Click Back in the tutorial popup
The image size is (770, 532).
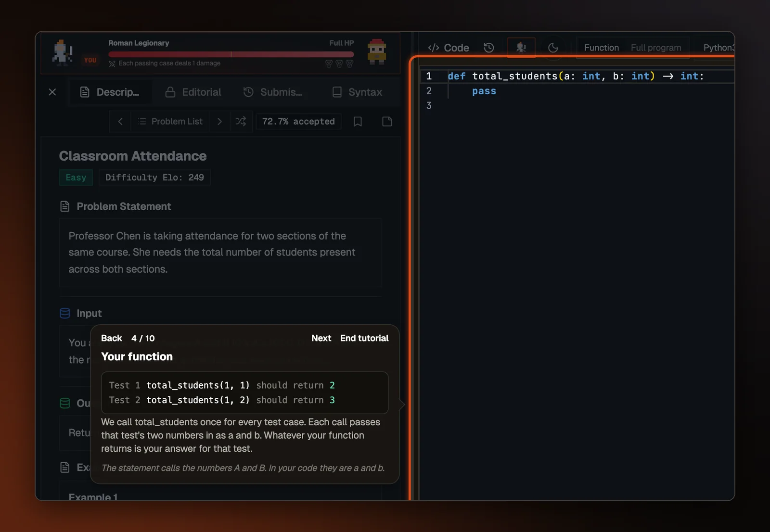112,338
